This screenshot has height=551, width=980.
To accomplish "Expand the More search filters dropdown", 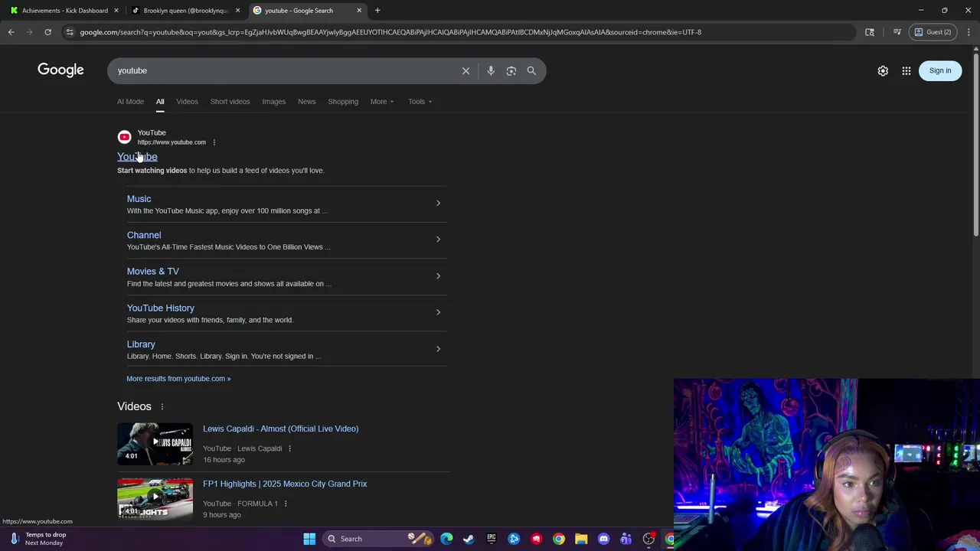I will click(x=382, y=102).
